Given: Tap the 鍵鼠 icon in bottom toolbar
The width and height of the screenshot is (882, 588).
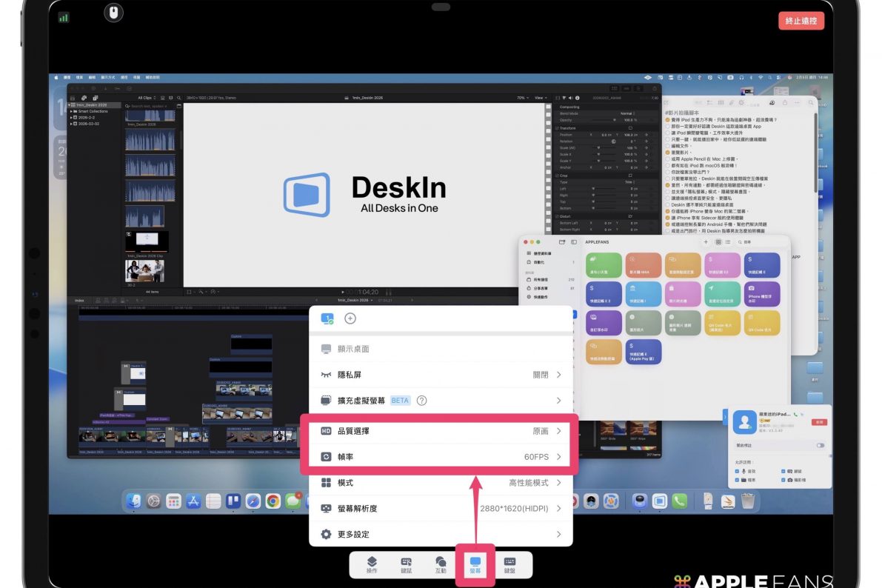Looking at the screenshot, I should 406,565.
